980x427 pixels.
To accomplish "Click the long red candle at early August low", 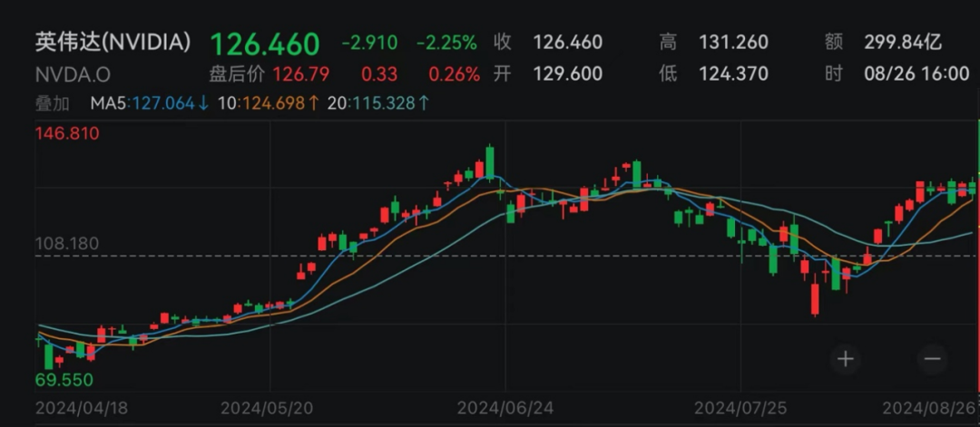I will coord(815,300).
